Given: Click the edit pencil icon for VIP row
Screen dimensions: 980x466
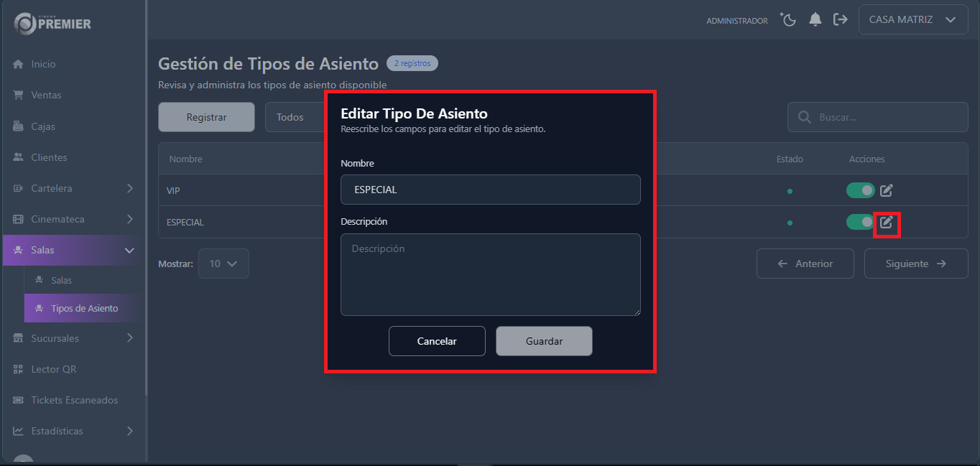Looking at the screenshot, I should [886, 190].
